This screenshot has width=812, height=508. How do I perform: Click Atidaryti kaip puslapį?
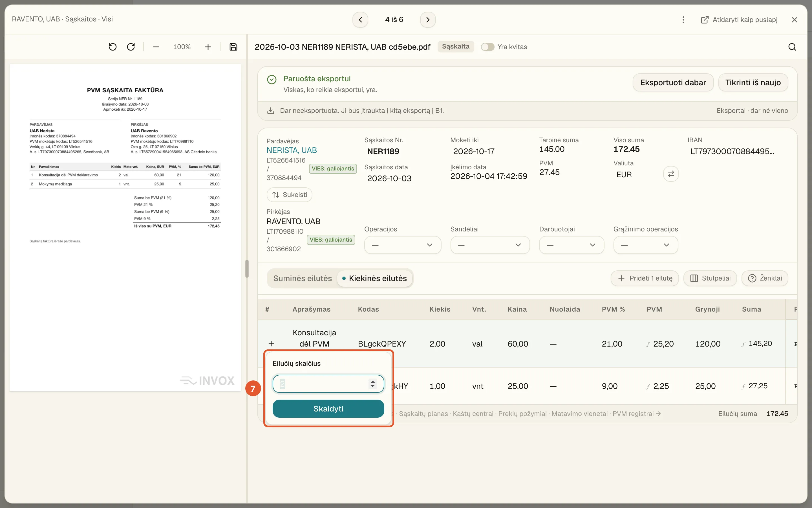click(x=739, y=19)
